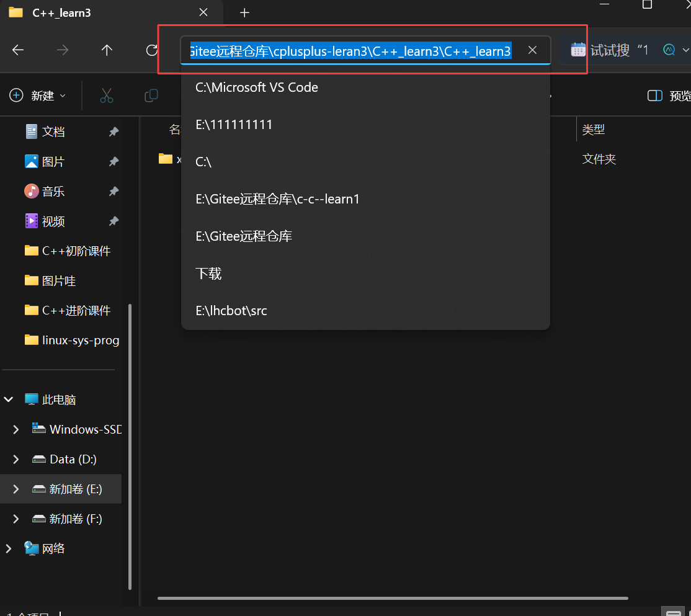Choose E:\111111111 suggestion
The width and height of the screenshot is (691, 616).
click(x=365, y=125)
